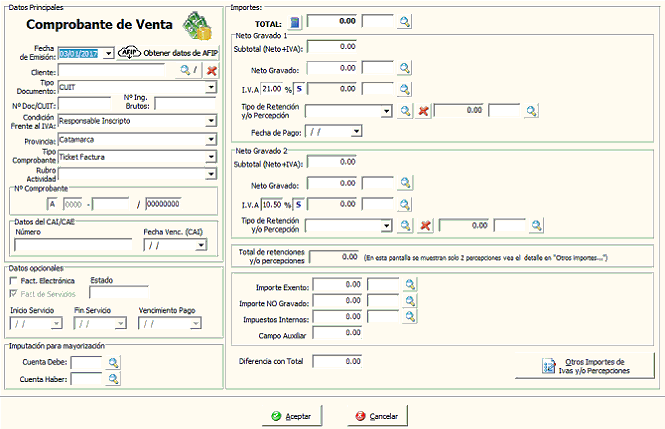Screen dimensions: 665x429
Task: Open the calculator icon next to TOTAL
Action: click(294, 20)
